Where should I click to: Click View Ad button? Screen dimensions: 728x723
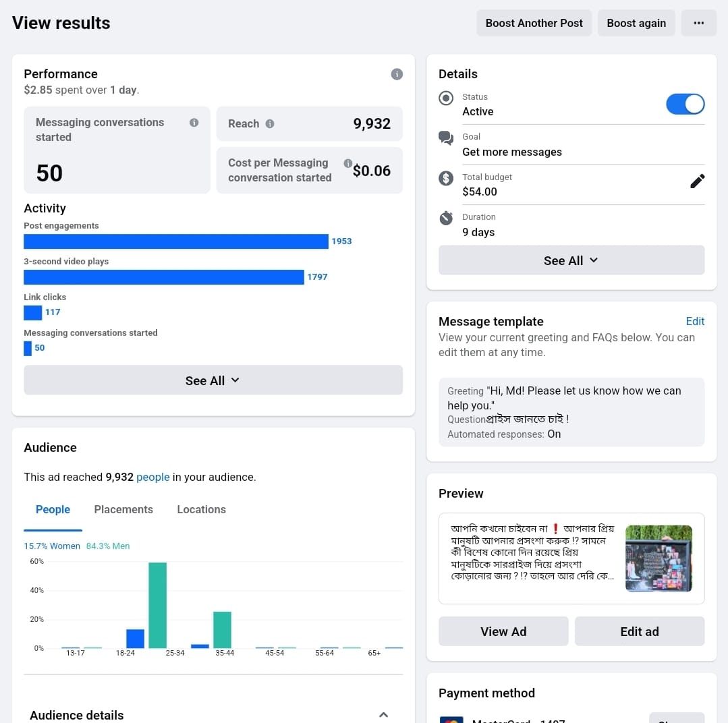pos(503,631)
